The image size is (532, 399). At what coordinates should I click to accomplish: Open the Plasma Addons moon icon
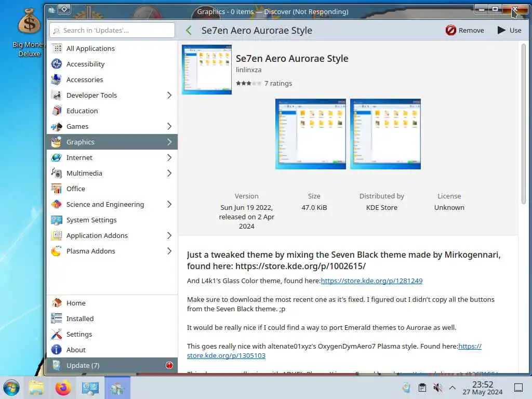pyautogui.click(x=57, y=251)
